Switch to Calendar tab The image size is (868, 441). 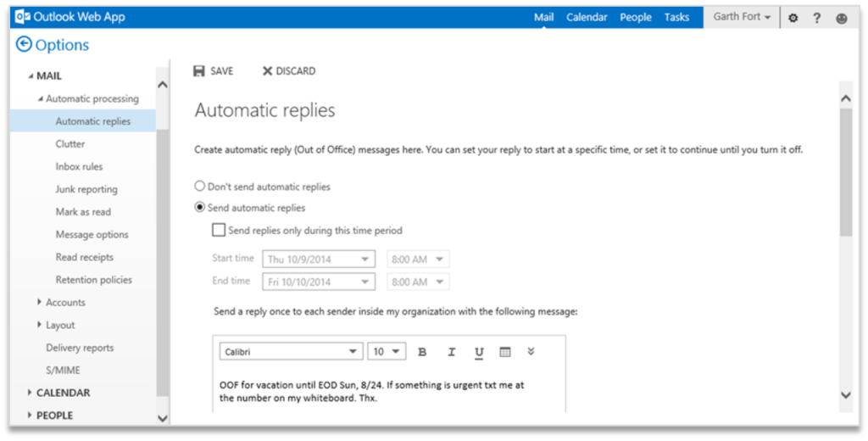pyautogui.click(x=587, y=17)
